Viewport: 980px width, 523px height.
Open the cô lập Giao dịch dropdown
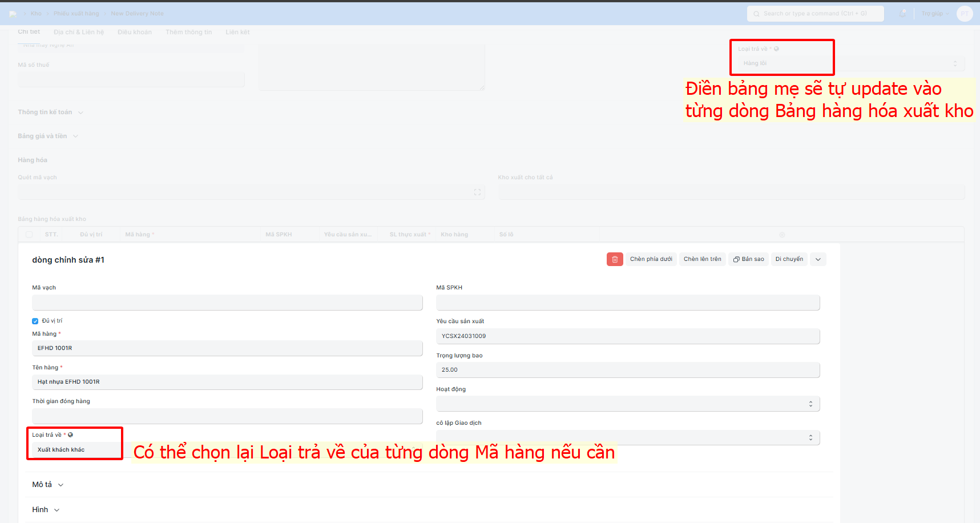click(627, 437)
